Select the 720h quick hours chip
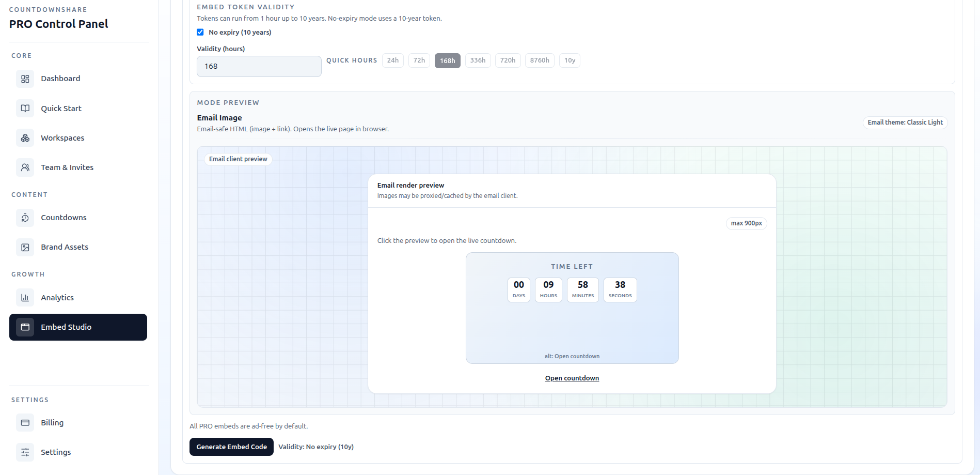The height and width of the screenshot is (475, 980). [x=508, y=60]
